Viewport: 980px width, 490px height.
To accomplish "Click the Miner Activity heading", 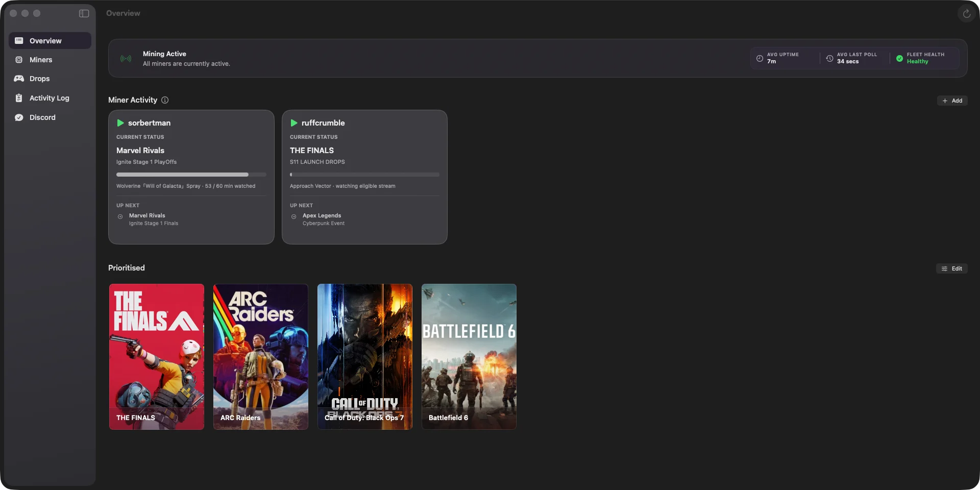I will (133, 100).
